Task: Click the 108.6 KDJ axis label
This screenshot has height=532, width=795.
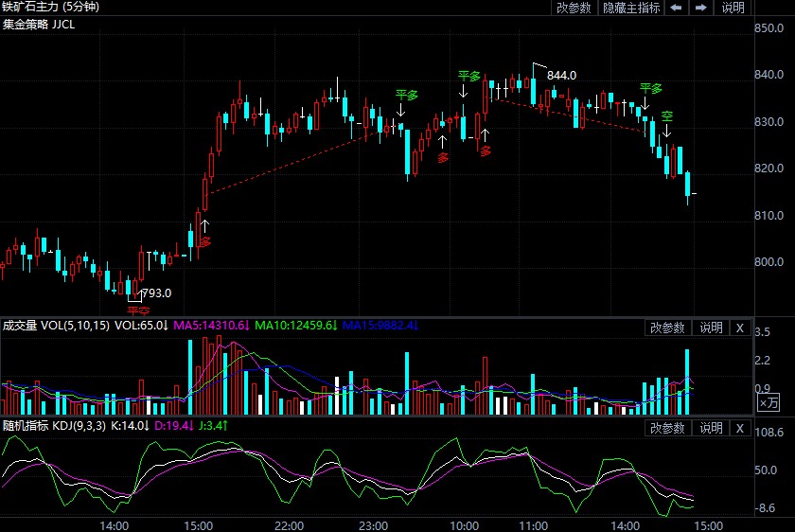Action: pyautogui.click(x=768, y=432)
